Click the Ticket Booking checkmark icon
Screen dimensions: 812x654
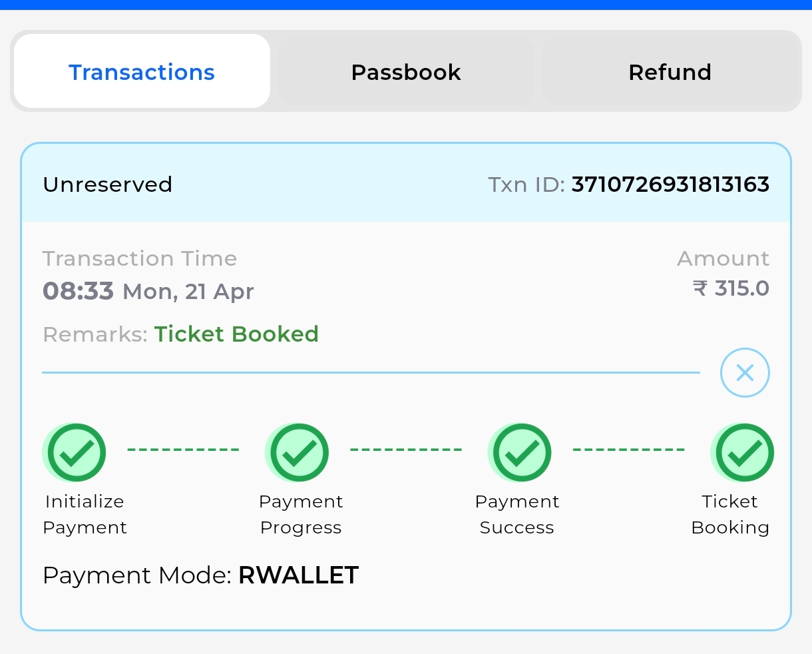point(743,453)
